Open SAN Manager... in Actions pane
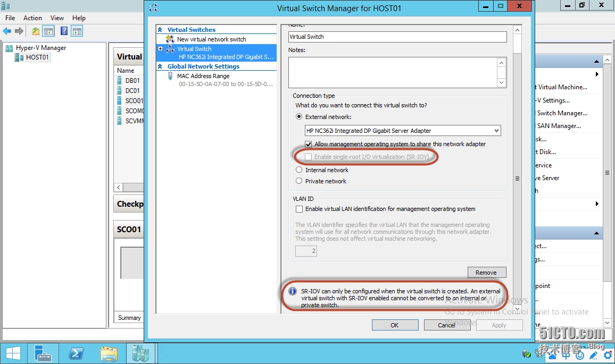615x364 pixels. 559,126
